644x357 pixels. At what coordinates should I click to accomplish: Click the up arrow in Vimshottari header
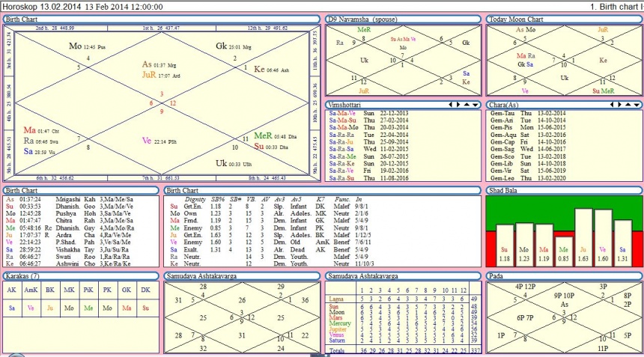467,105
